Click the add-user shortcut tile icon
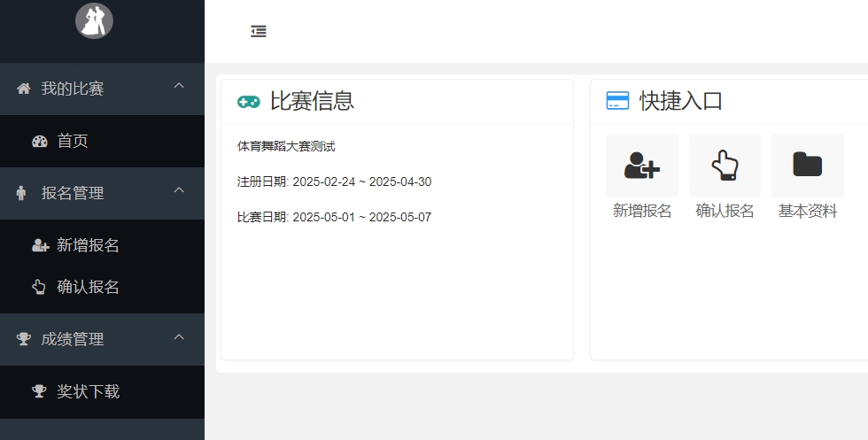 pyautogui.click(x=642, y=166)
